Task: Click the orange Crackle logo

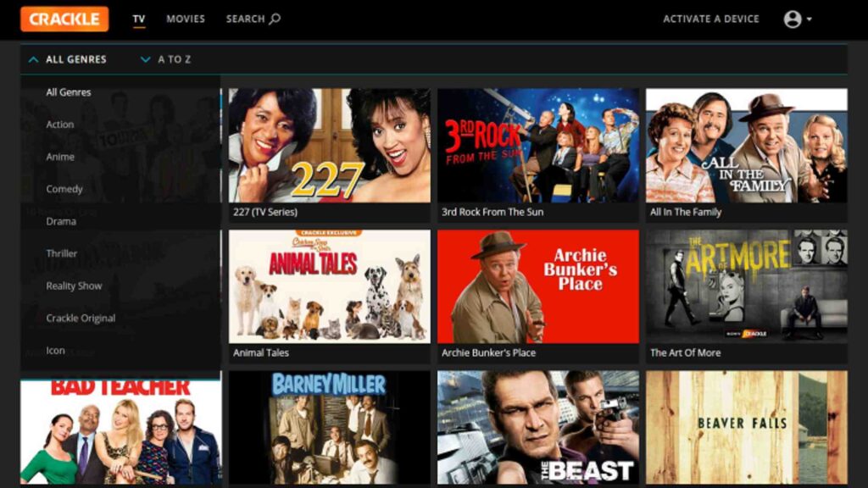Action: click(64, 19)
